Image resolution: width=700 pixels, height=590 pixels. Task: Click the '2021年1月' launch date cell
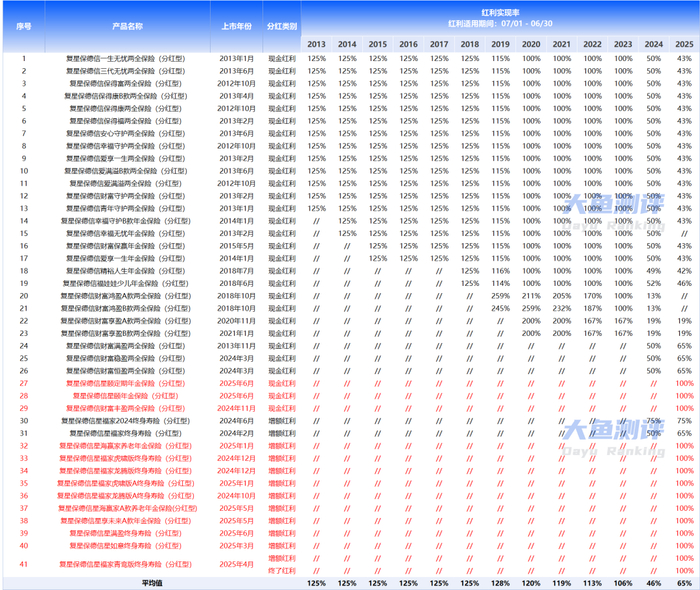[x=237, y=333]
